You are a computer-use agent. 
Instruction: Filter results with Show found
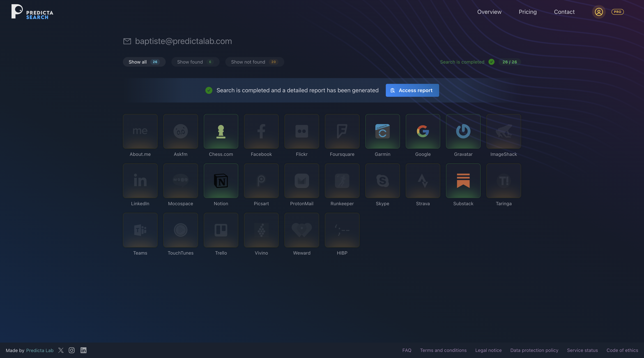[195, 62]
